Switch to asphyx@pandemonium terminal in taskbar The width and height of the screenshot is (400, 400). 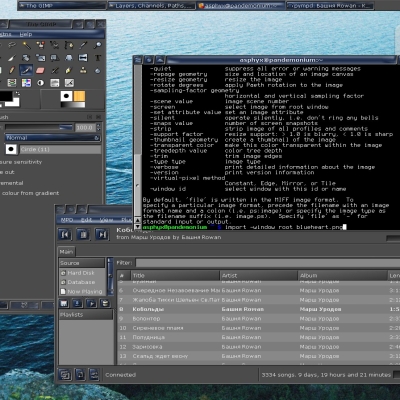(x=241, y=6)
